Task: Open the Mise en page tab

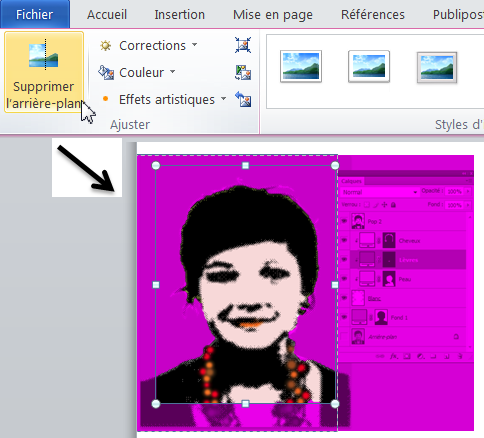Action: tap(273, 15)
